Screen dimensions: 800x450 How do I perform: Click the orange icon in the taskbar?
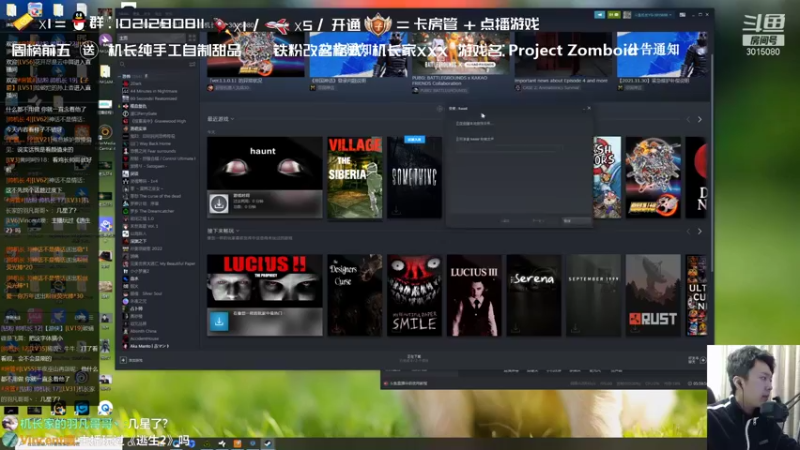(x=237, y=443)
